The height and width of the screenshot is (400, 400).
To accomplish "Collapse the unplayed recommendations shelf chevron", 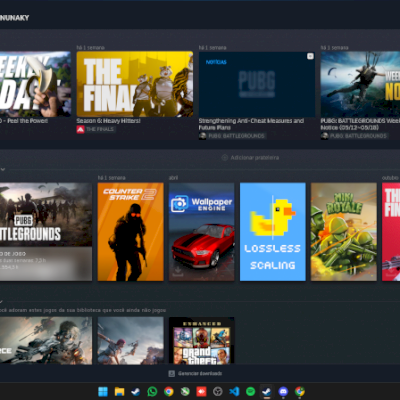I will 2,302.
